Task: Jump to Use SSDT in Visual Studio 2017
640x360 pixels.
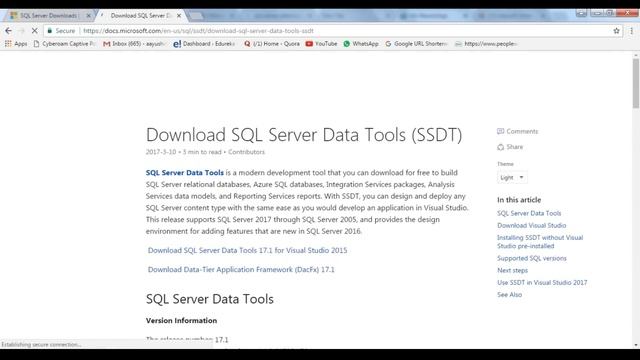Action: tap(542, 282)
